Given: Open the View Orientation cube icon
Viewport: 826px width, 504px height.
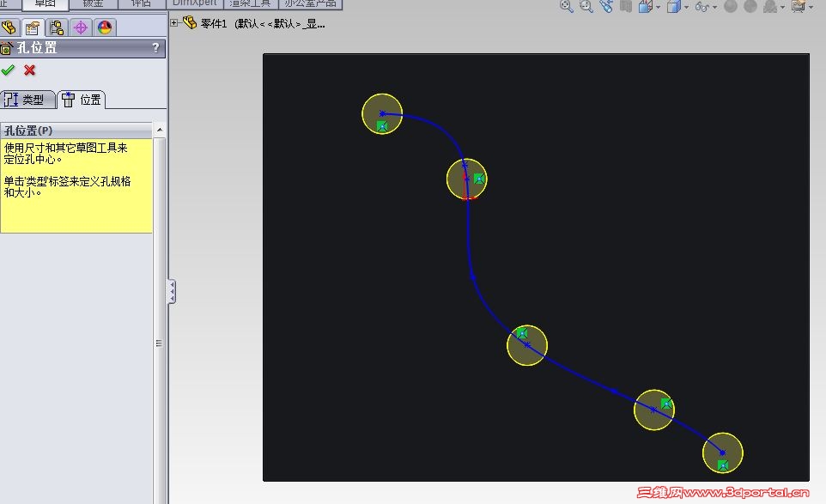Looking at the screenshot, I should click(646, 6).
